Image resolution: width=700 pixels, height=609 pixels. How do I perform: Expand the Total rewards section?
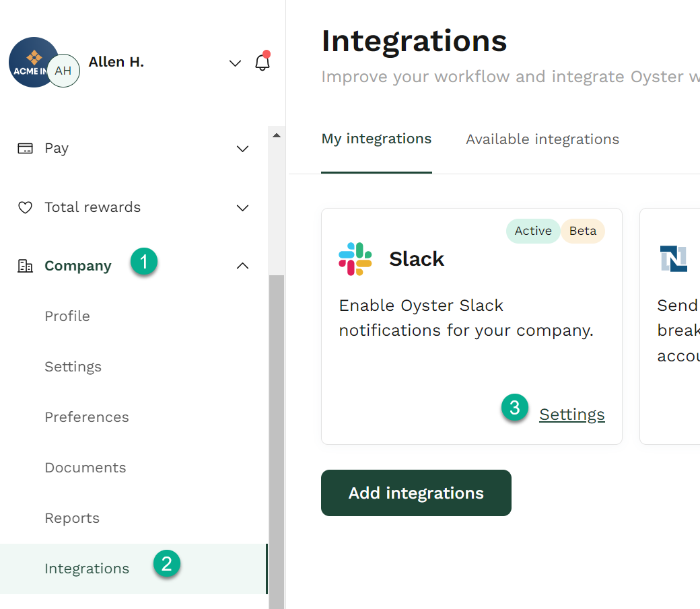242,208
